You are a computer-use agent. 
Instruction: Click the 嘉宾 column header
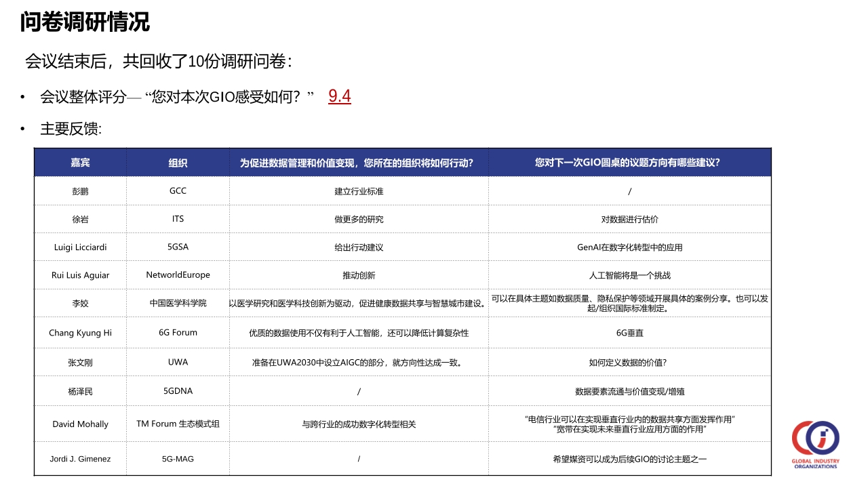coord(80,163)
